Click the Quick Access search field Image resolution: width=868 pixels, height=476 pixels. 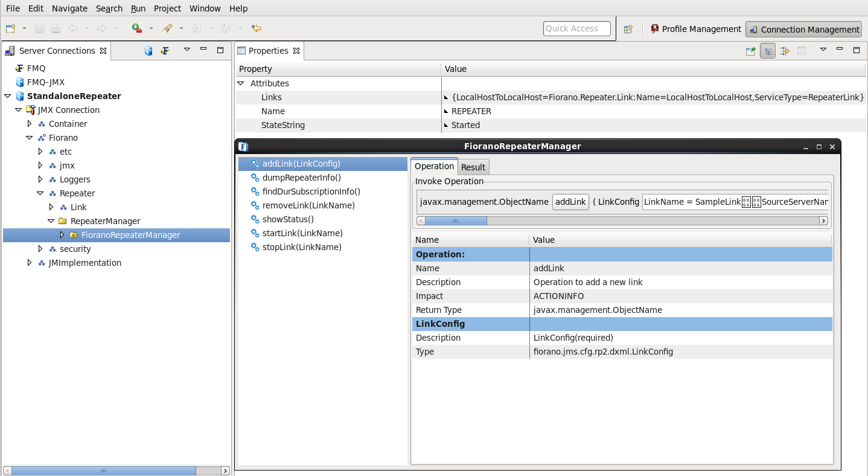pyautogui.click(x=576, y=28)
